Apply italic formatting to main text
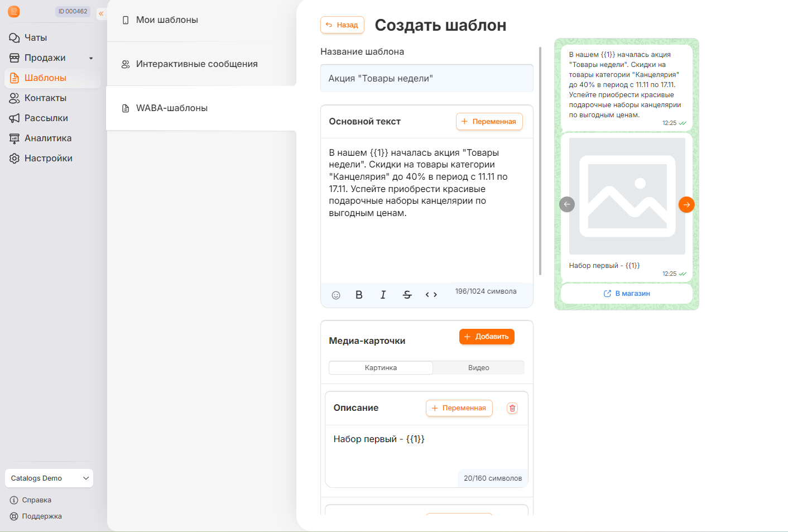 point(383,295)
